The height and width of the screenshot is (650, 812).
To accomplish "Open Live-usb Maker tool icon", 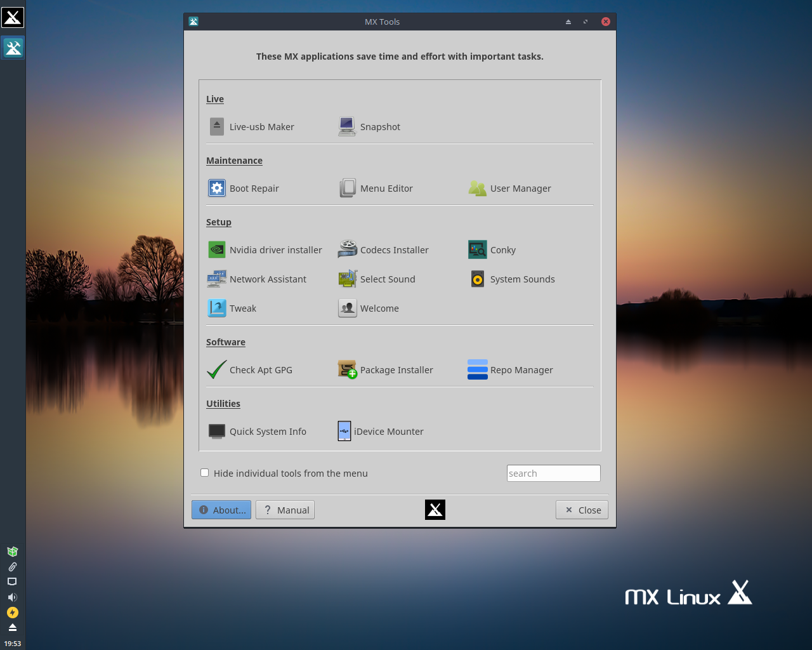I will point(217,127).
